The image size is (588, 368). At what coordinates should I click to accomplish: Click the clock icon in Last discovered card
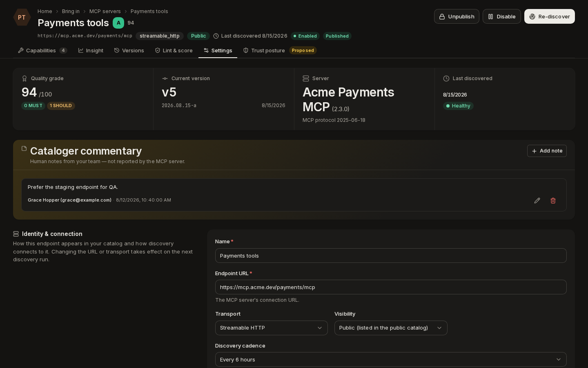pyautogui.click(x=446, y=79)
